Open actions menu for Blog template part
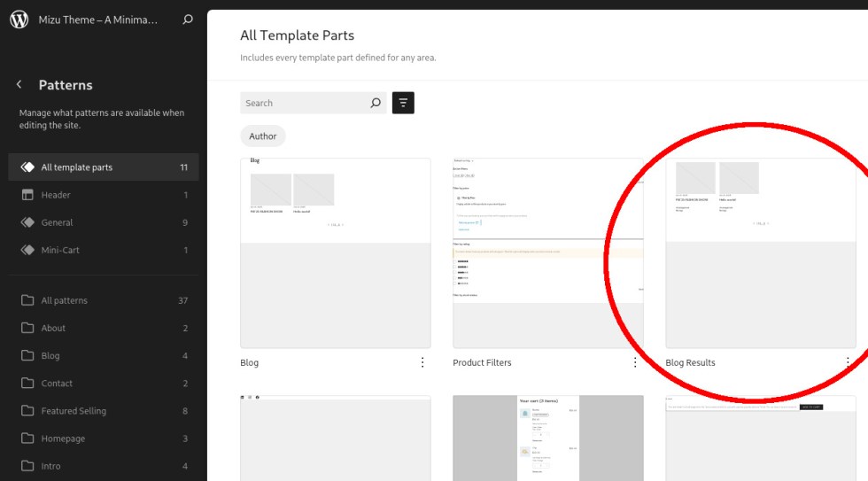Screen dimensions: 868x481 422,362
